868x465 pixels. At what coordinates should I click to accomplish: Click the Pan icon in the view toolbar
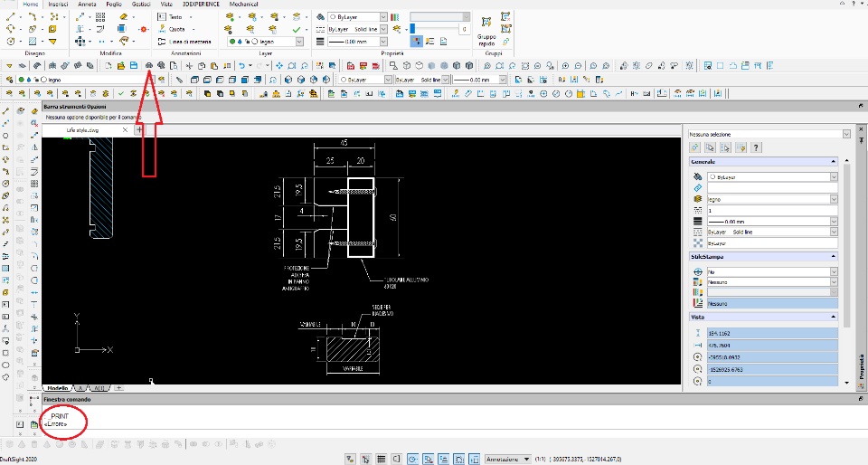coord(279,66)
